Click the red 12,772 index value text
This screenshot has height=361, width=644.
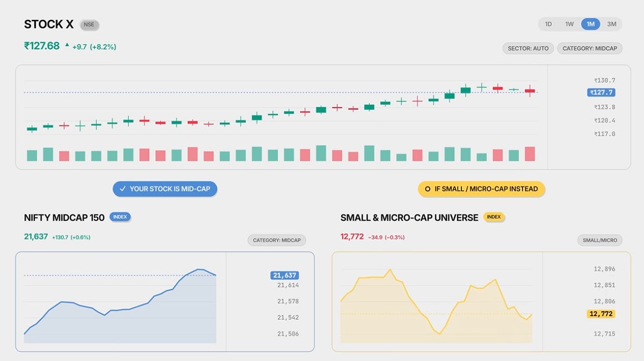click(x=352, y=237)
